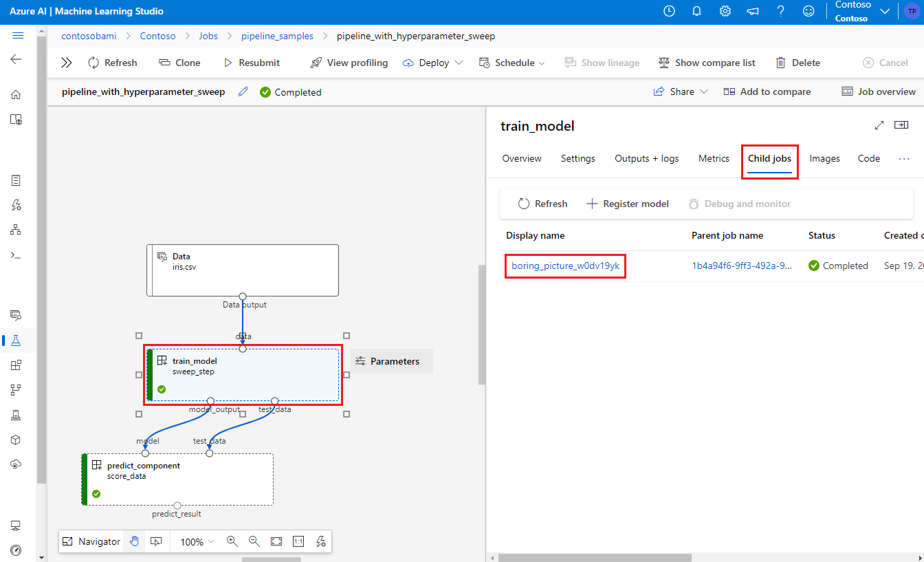
Task: Select the predict_component node on canvas
Action: click(x=179, y=479)
